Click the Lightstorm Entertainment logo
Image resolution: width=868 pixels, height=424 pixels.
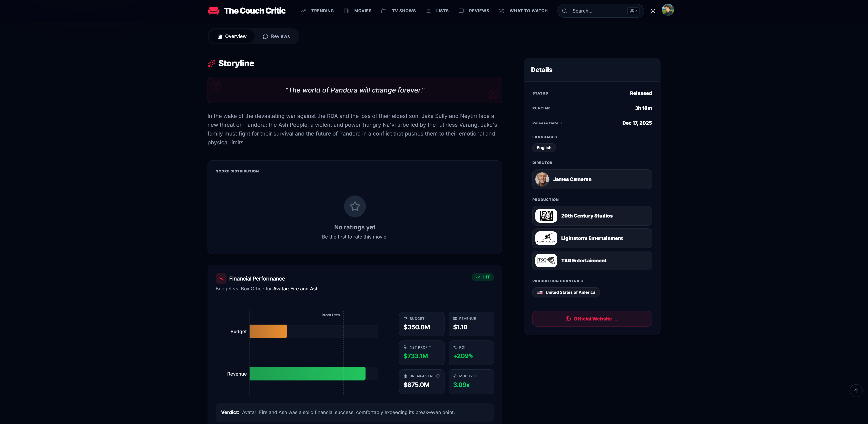pos(546,238)
